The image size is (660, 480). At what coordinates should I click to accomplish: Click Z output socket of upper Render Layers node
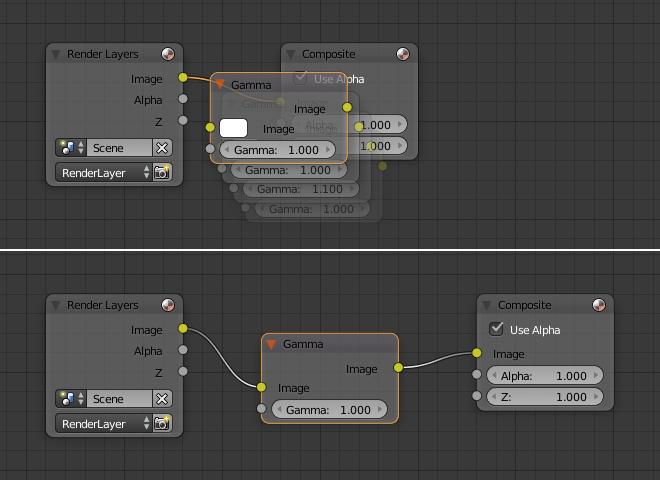(183, 120)
